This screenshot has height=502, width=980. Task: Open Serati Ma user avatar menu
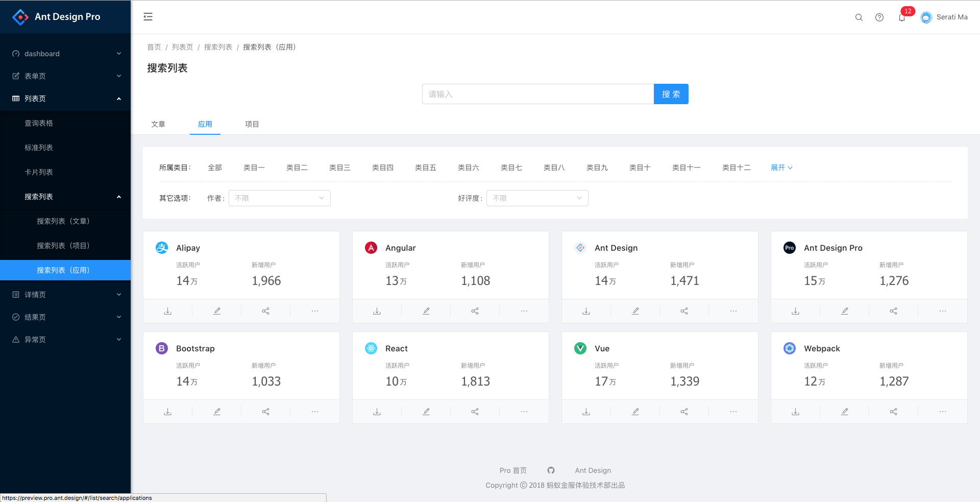944,17
